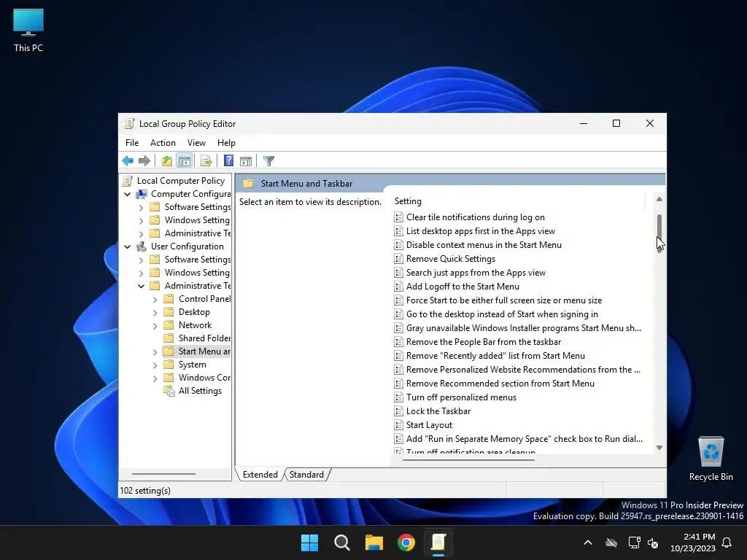Expand Software Settings under Computer Configuration
The image size is (747, 560).
pyautogui.click(x=141, y=208)
